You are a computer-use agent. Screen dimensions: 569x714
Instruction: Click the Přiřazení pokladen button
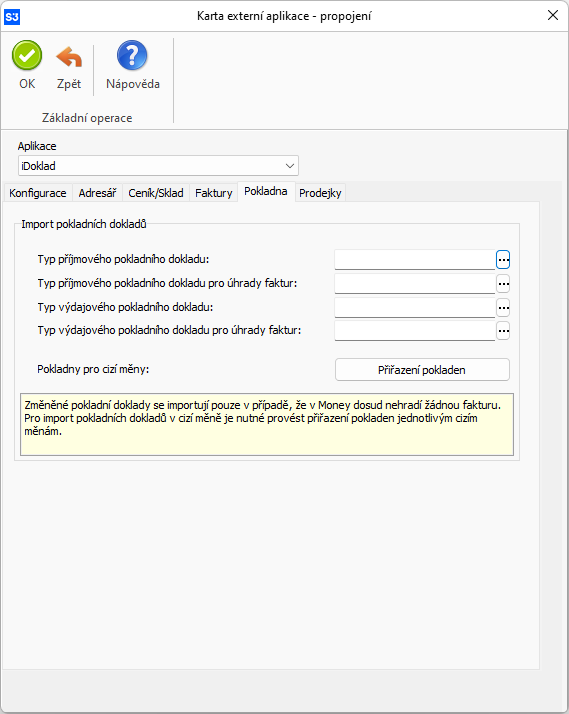tap(422, 370)
